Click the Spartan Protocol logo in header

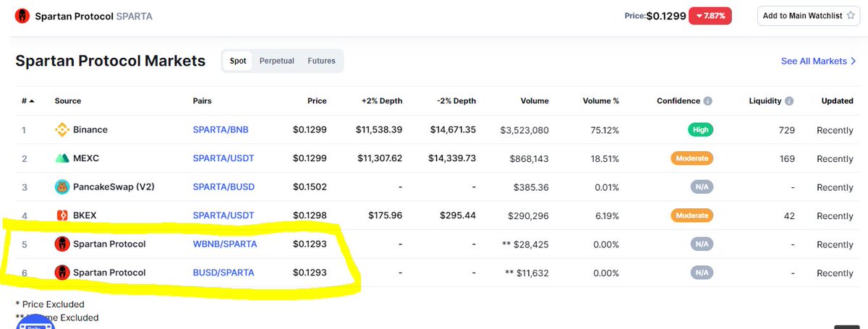pyautogui.click(x=22, y=16)
